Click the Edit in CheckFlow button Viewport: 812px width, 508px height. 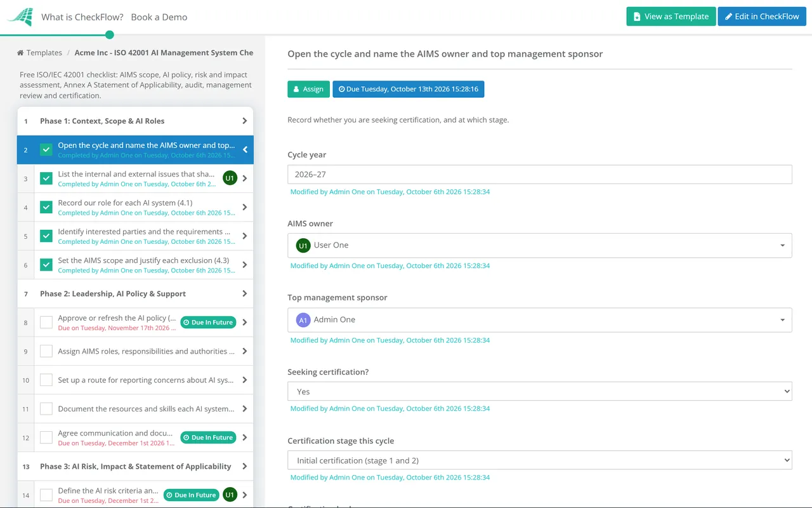[x=762, y=17]
